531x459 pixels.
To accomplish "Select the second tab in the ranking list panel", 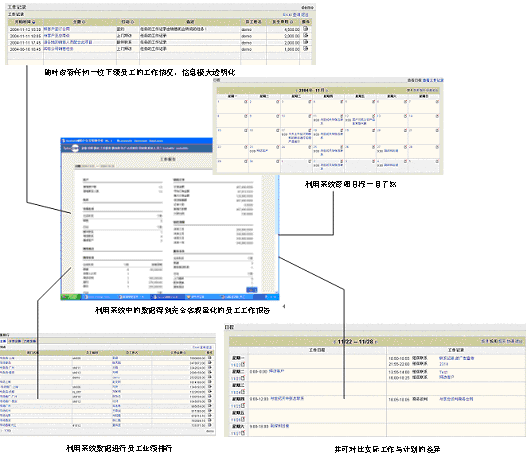I will pos(15,341).
